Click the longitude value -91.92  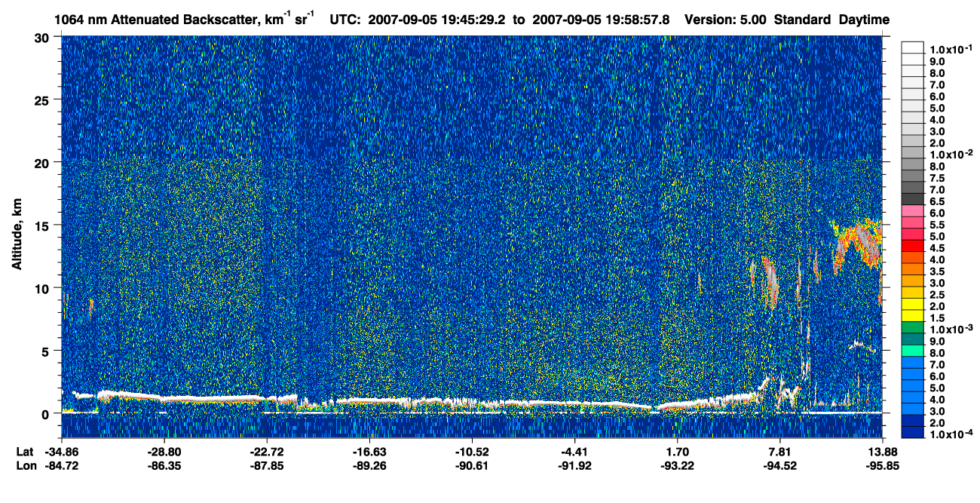pos(574,465)
